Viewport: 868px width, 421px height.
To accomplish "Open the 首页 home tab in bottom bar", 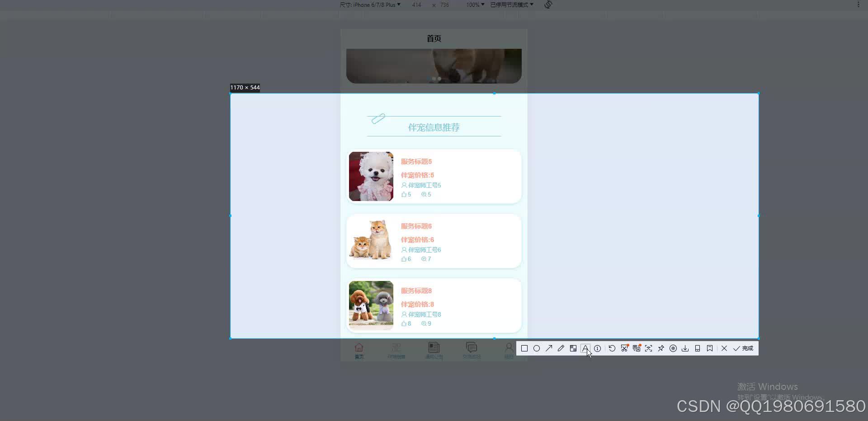I will point(359,351).
